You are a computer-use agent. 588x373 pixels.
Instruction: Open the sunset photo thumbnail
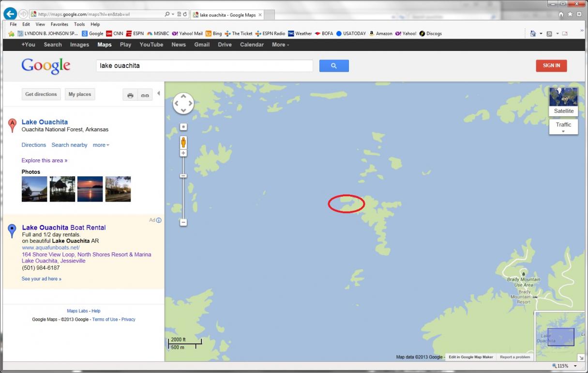[x=90, y=189]
